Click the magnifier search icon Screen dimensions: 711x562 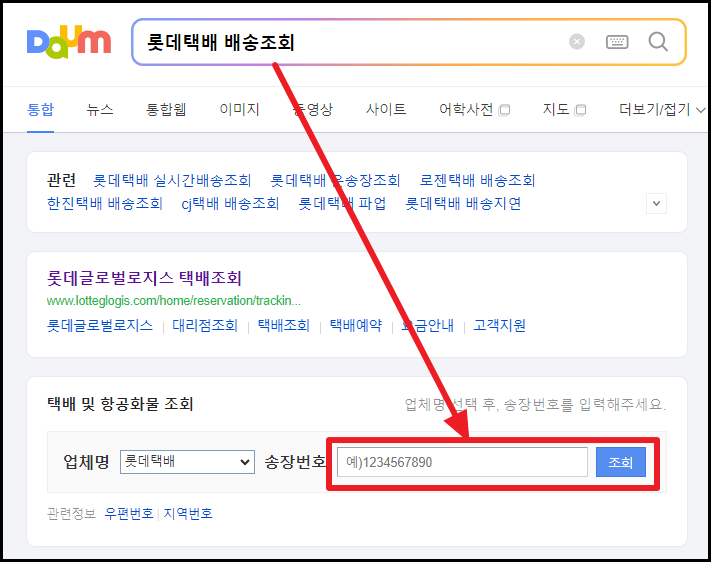click(658, 42)
